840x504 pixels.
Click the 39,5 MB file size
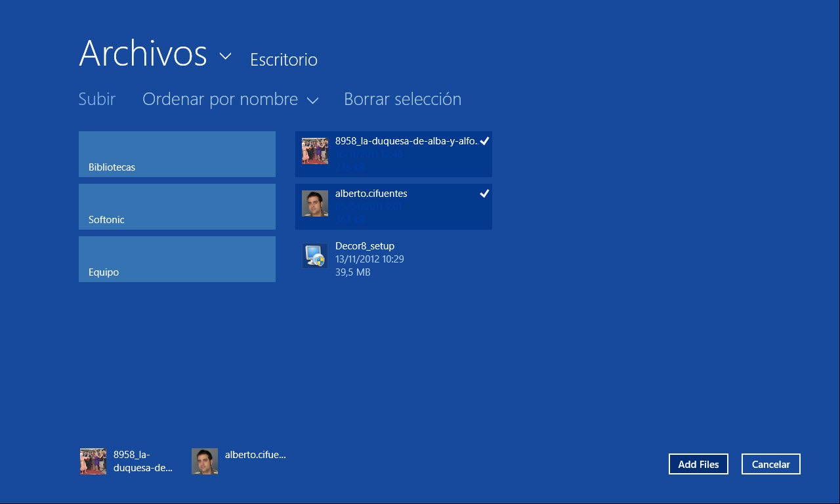click(x=353, y=272)
